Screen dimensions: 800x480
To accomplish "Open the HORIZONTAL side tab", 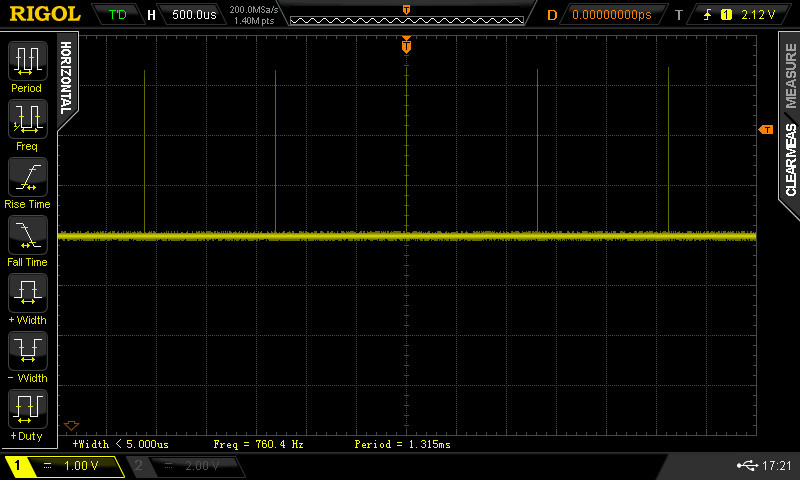I will (66, 76).
